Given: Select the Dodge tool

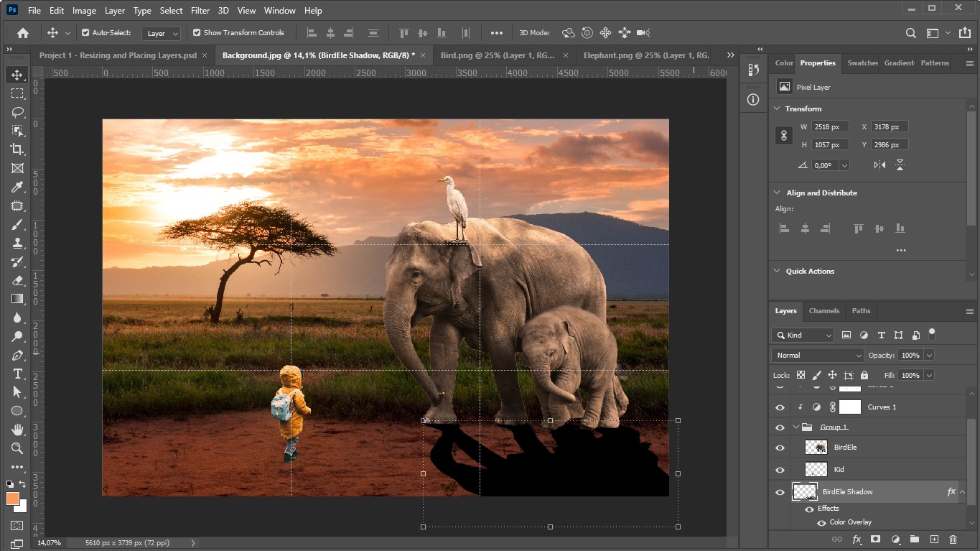Looking at the screenshot, I should click(x=17, y=336).
